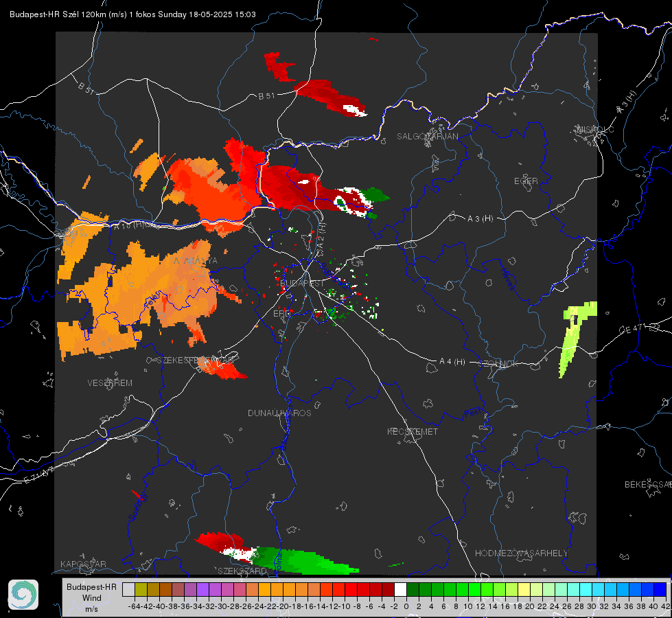
Task: Click the 'A 3 (H)' road label near Miskolc
Action: point(627,102)
